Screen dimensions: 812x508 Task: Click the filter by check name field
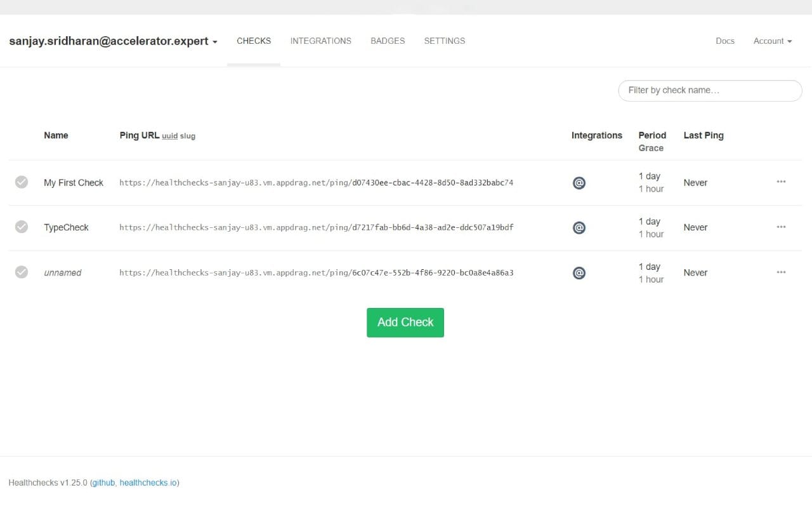coord(709,90)
